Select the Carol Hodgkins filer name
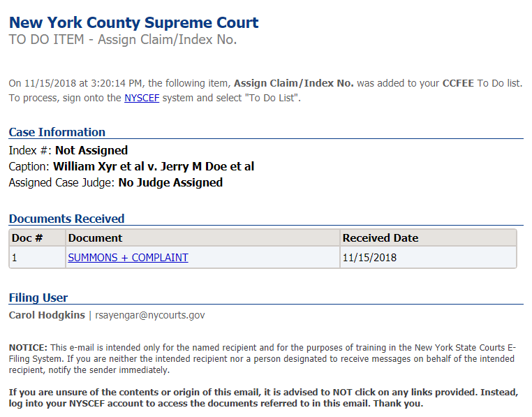Screen dimensions: 532x417 point(47,315)
